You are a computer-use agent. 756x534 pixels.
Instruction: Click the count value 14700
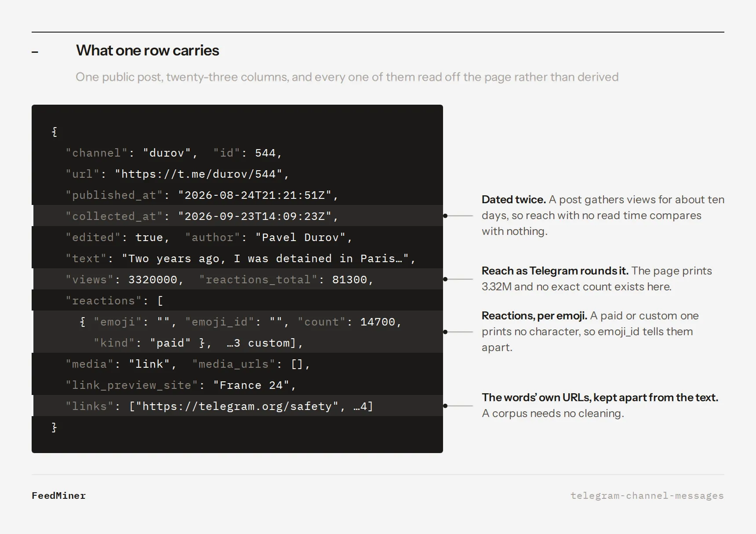(378, 322)
